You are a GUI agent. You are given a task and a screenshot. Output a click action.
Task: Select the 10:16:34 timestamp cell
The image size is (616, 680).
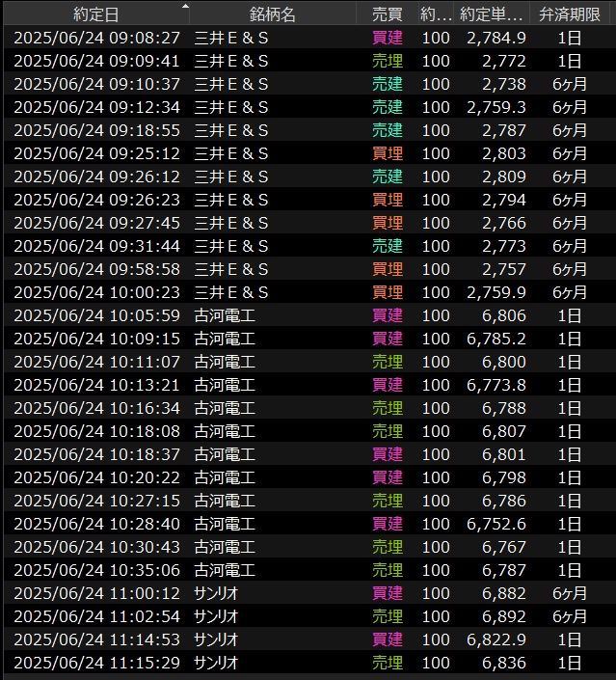[96, 408]
